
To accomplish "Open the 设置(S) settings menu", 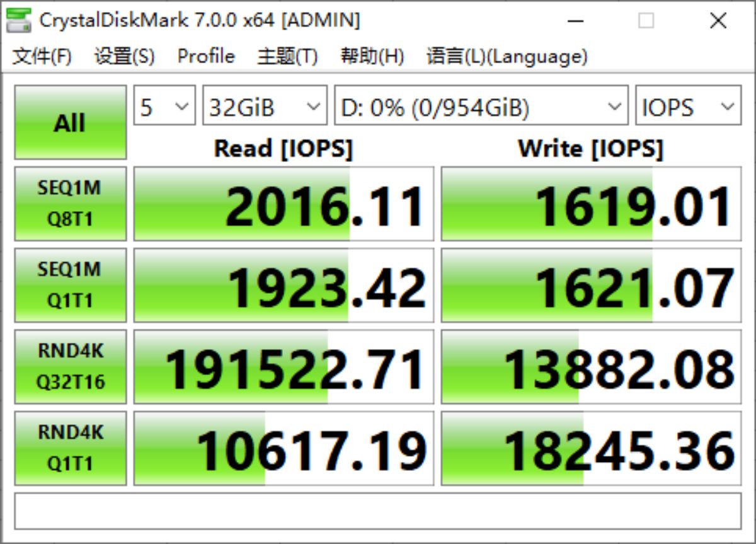I will 124,57.
